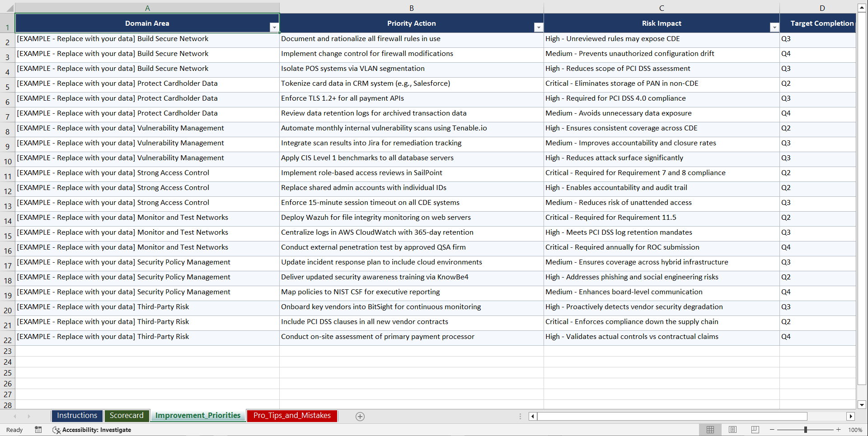This screenshot has height=436, width=868.
Task: Select the Page Layout view icon
Action: click(732, 430)
